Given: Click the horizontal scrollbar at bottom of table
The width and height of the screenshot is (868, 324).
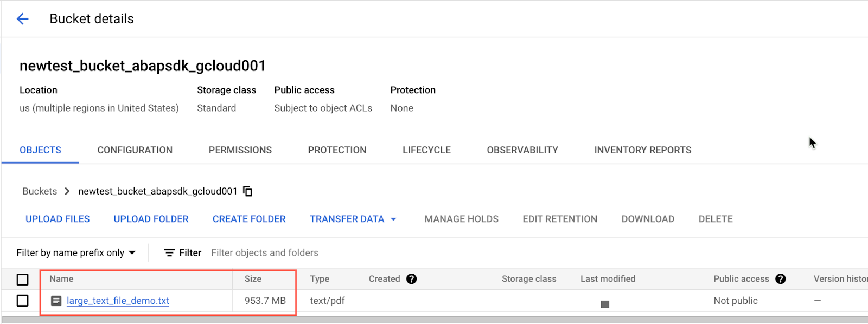Looking at the screenshot, I should click(434, 320).
